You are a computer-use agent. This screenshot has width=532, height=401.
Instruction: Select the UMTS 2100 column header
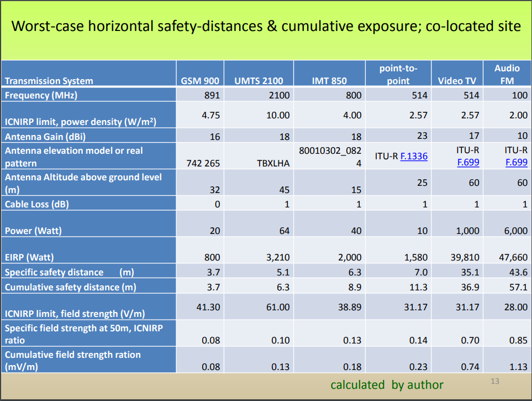pos(259,81)
